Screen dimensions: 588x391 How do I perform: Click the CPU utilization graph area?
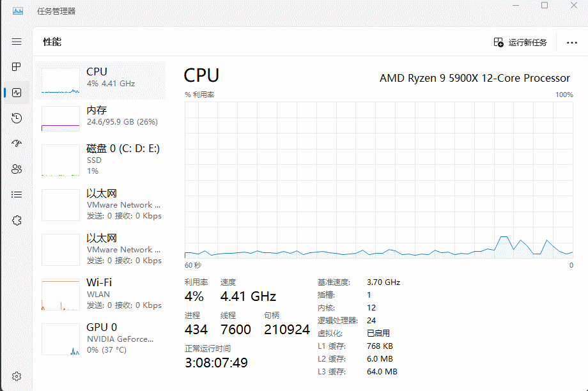coord(378,180)
